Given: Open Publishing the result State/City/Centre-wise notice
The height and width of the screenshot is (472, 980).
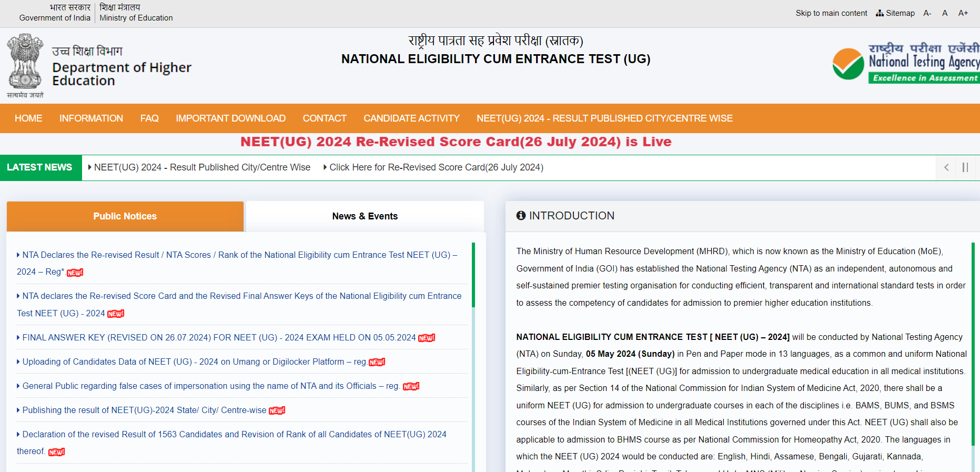Looking at the screenshot, I should (x=144, y=410).
